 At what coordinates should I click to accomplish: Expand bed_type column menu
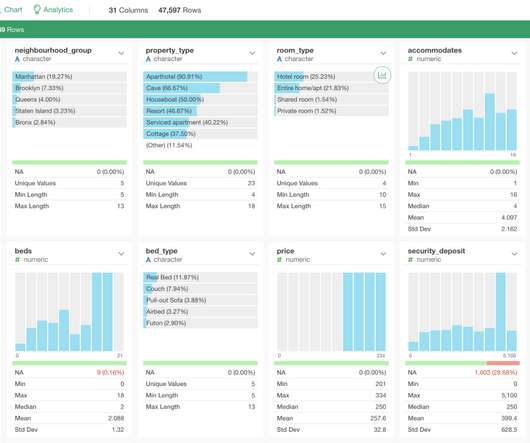point(252,254)
